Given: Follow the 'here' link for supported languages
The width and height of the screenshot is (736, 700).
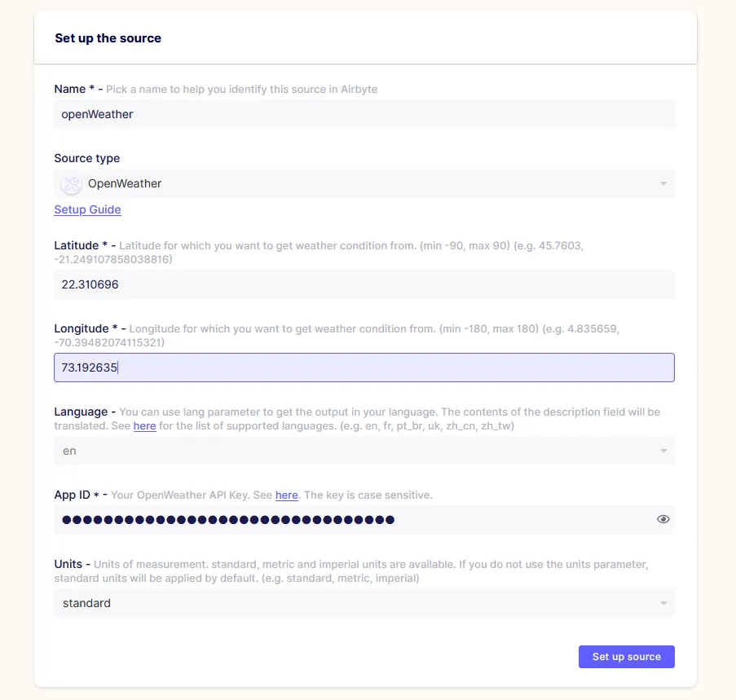Looking at the screenshot, I should coord(144,426).
